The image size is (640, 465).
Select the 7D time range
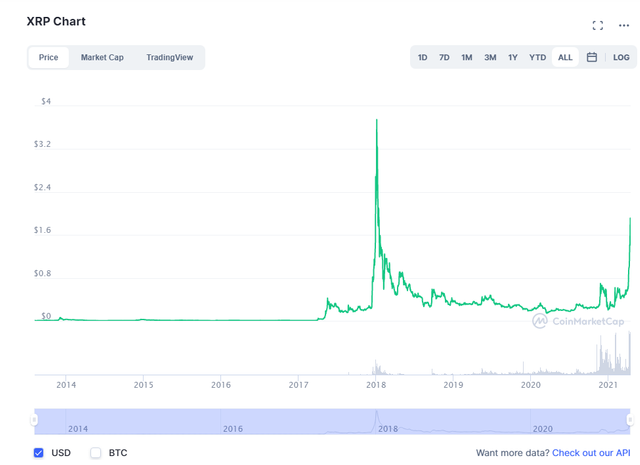pyautogui.click(x=444, y=57)
